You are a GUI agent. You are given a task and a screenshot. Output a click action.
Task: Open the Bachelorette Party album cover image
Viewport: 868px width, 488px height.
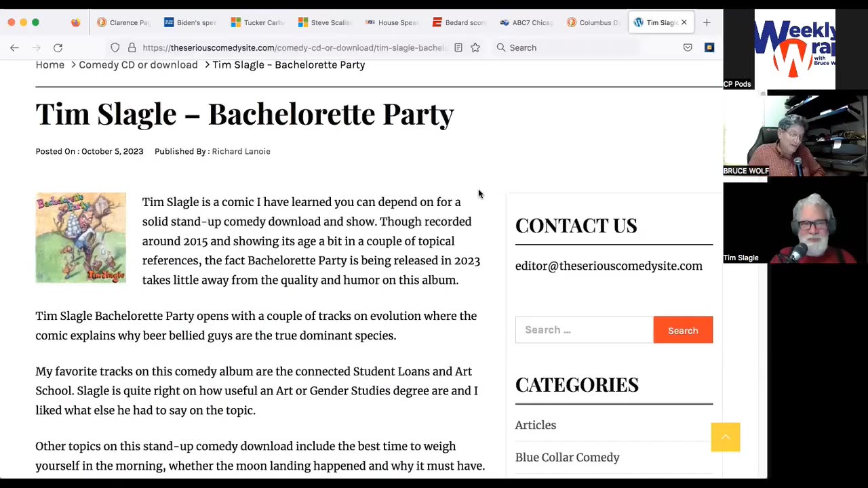pyautogui.click(x=81, y=238)
